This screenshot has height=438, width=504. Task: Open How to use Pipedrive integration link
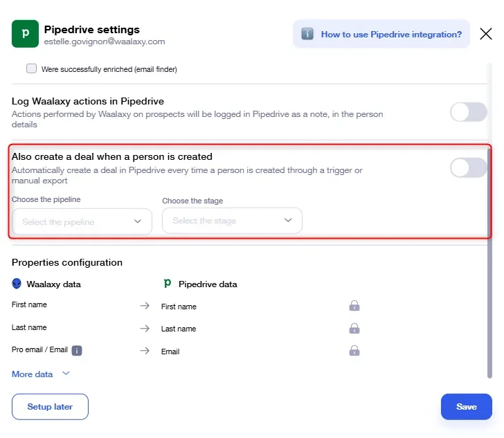pos(391,35)
